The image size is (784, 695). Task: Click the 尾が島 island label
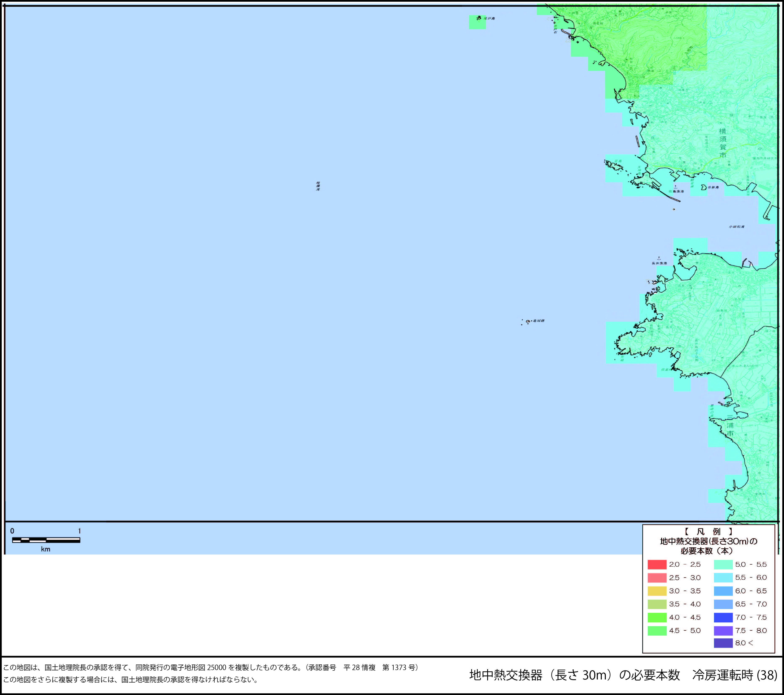489,18
